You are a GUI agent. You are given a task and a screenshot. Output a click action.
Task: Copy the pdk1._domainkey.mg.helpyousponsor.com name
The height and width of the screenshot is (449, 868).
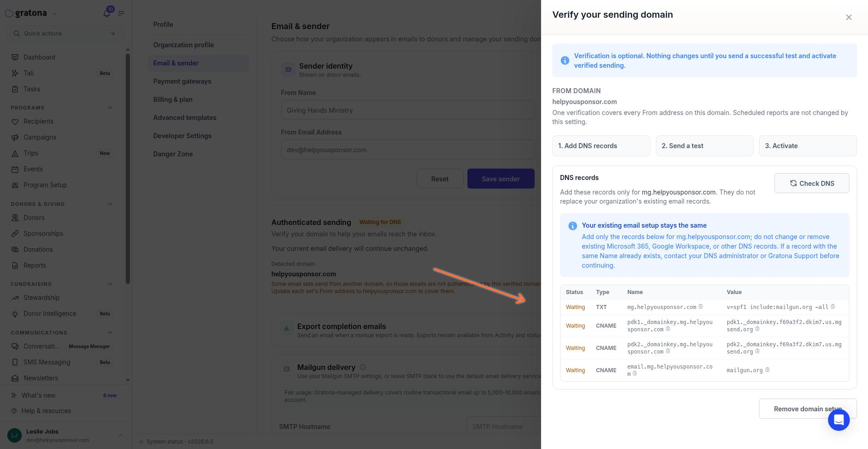(x=668, y=329)
